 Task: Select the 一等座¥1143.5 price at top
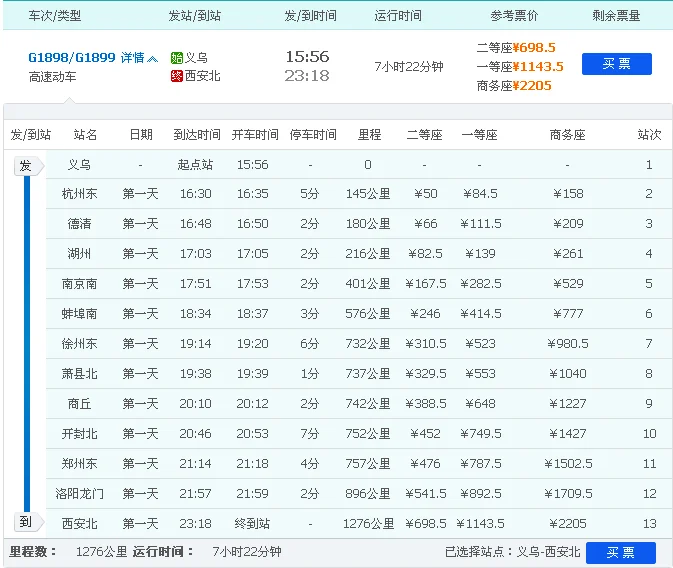click(x=520, y=67)
